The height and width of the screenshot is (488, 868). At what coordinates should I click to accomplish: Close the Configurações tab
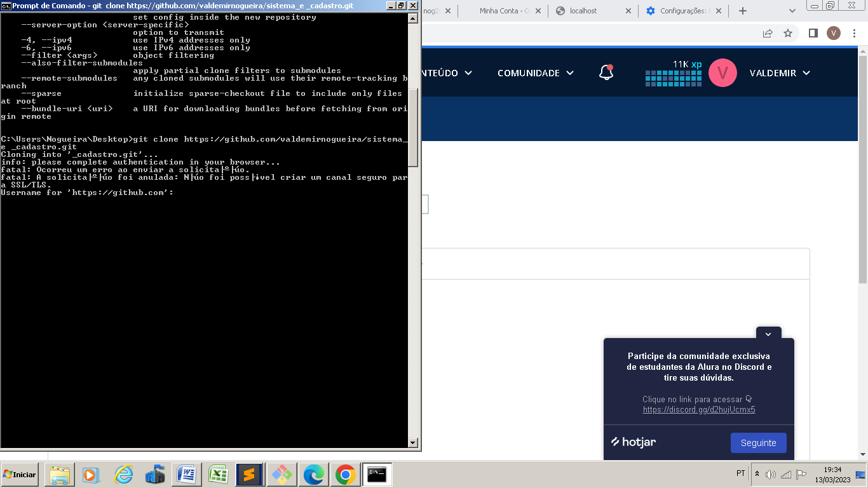click(720, 11)
